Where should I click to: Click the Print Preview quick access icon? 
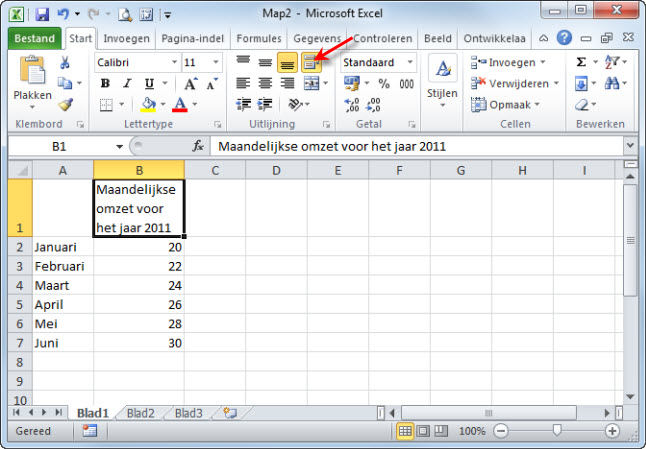pyautogui.click(x=125, y=15)
